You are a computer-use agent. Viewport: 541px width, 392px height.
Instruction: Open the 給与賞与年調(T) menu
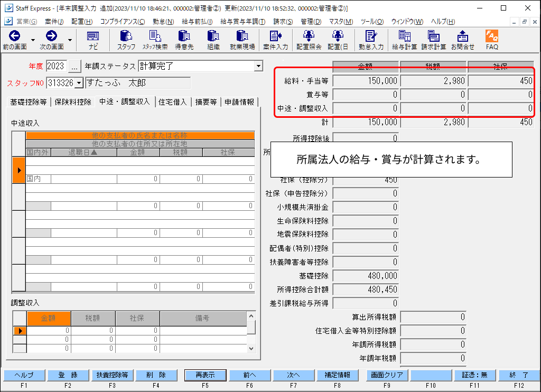tap(243, 21)
